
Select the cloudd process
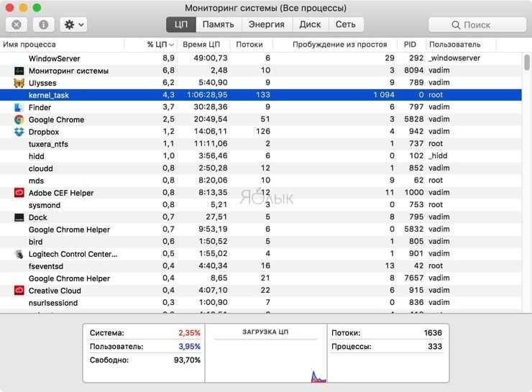point(260,168)
